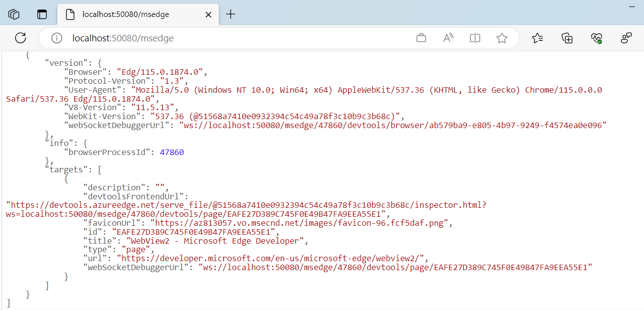Open the Workspaces menu

(x=13, y=14)
